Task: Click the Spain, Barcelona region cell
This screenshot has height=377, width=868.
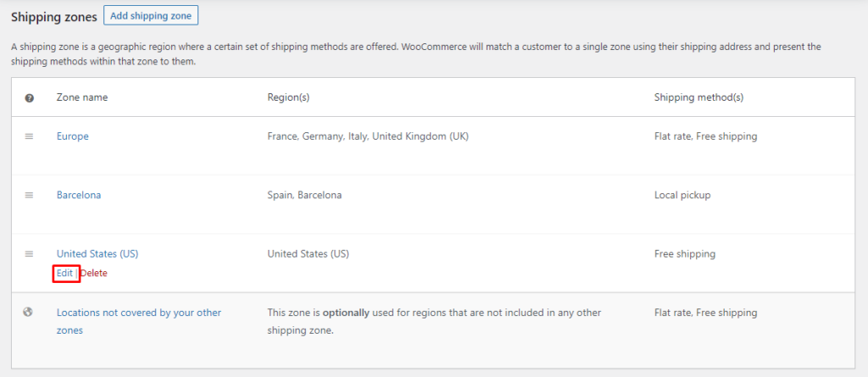Action: pyautogui.click(x=304, y=196)
